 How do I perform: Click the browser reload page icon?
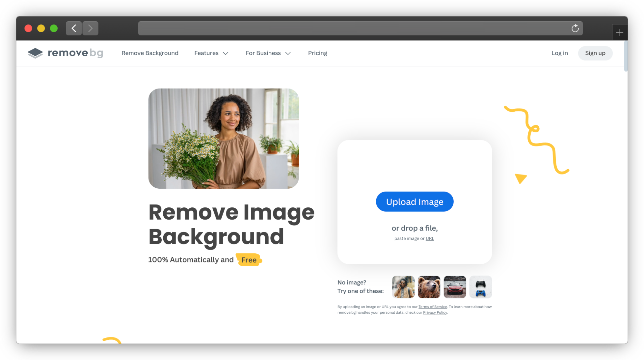tap(575, 28)
